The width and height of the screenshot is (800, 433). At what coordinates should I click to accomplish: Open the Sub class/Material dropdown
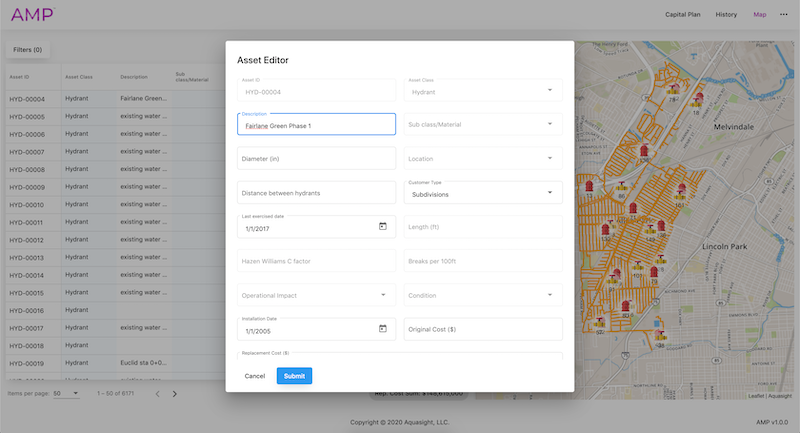[549, 125]
